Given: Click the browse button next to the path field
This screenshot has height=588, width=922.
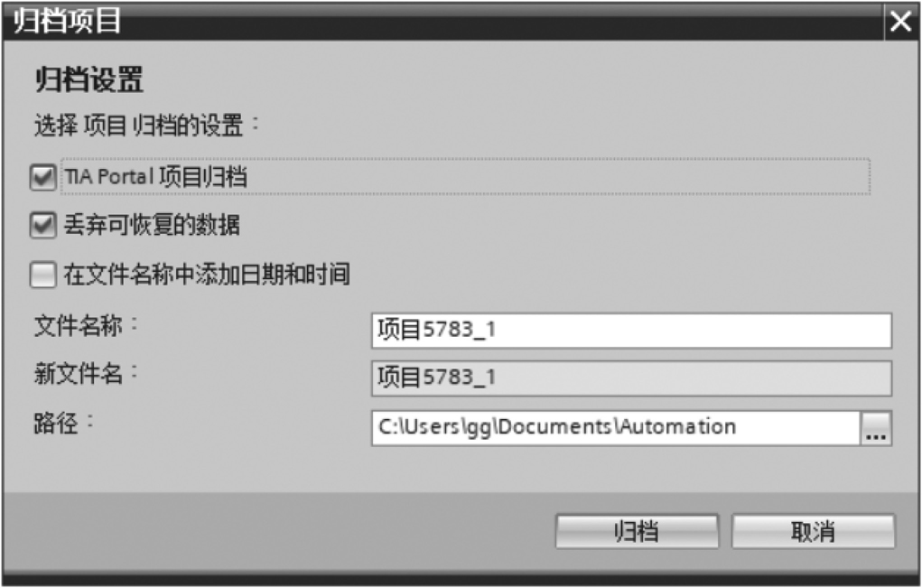Looking at the screenshot, I should [876, 428].
